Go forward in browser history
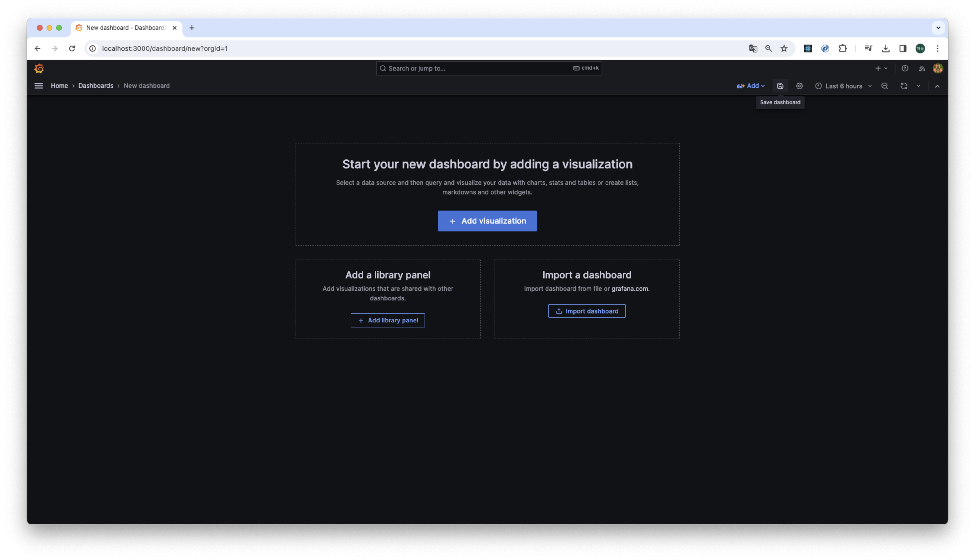 pos(55,48)
